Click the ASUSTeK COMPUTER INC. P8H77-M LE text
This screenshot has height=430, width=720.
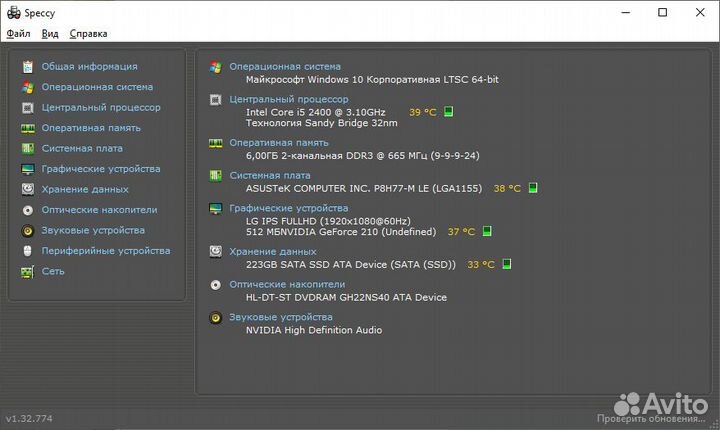[x=364, y=188]
